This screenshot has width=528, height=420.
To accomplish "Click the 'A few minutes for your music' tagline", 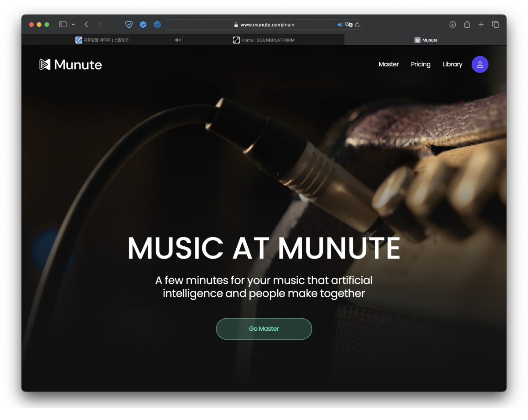I will click(264, 287).
